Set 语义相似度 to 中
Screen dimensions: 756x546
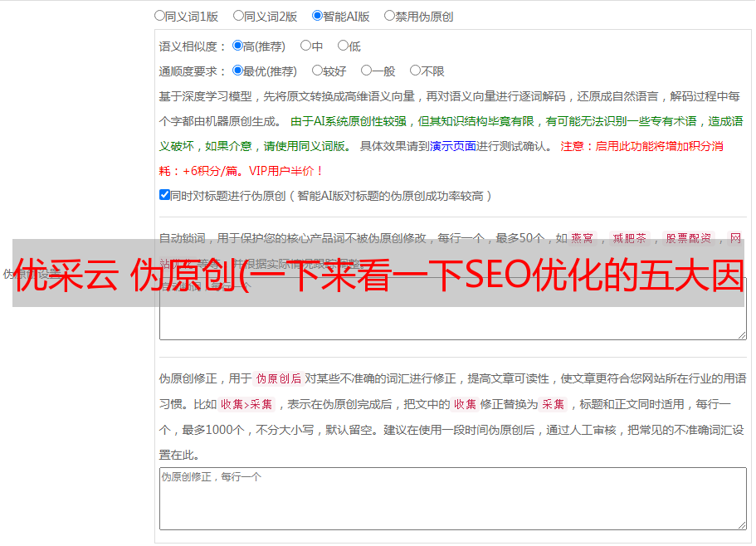[x=305, y=46]
